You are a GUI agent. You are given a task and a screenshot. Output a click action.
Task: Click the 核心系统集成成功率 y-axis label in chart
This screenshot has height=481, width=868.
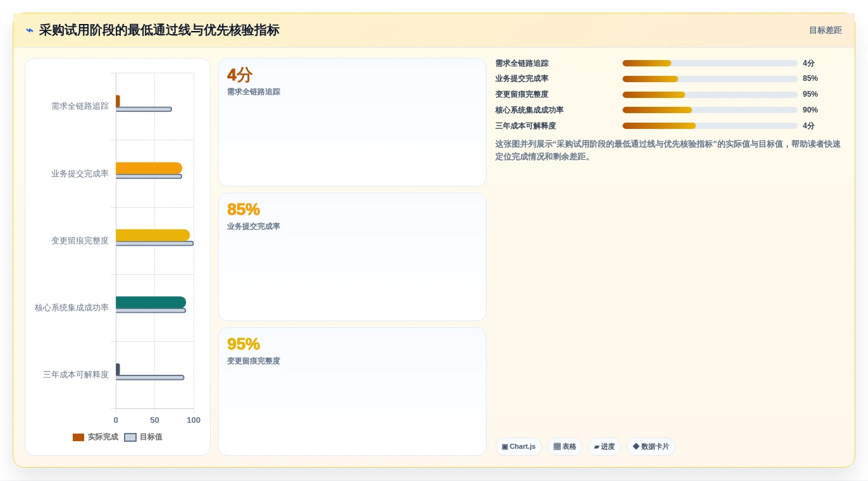[71, 308]
